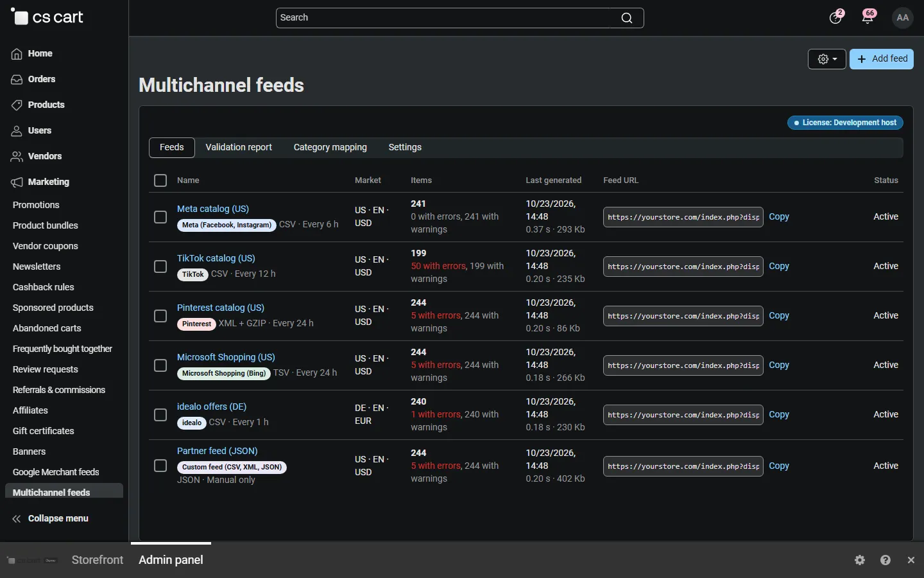The height and width of the screenshot is (578, 924).
Task: Select the Feeds tab
Action: [172, 148]
